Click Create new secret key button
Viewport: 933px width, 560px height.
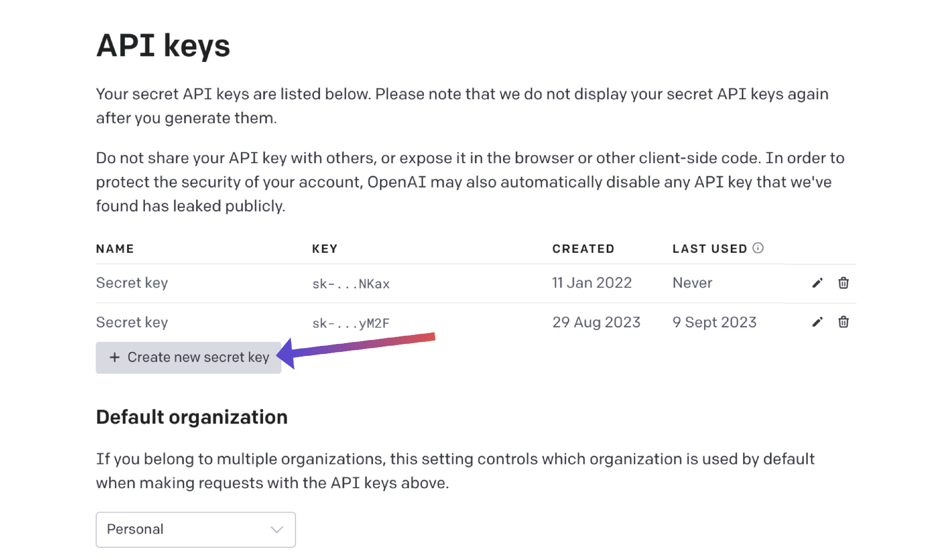(x=188, y=357)
